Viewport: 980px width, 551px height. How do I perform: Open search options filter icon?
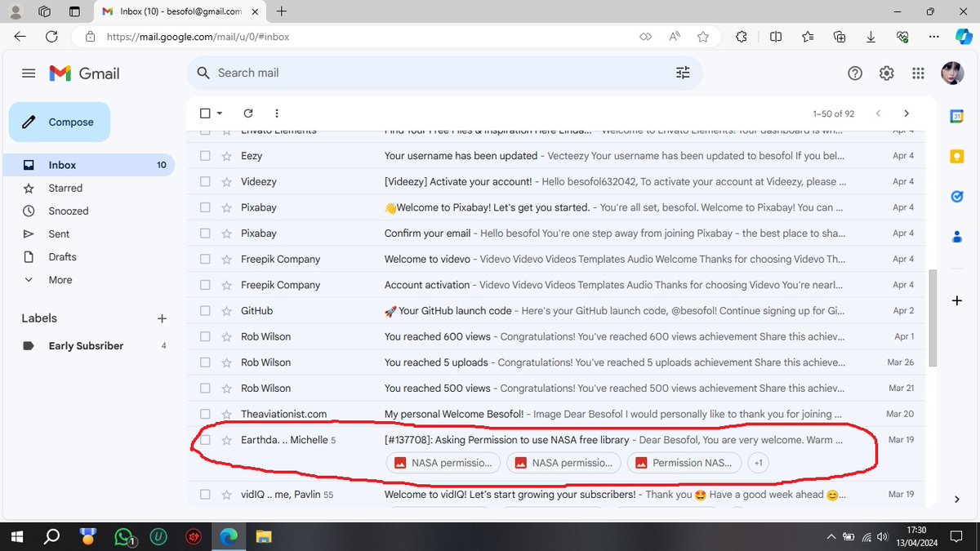click(683, 73)
